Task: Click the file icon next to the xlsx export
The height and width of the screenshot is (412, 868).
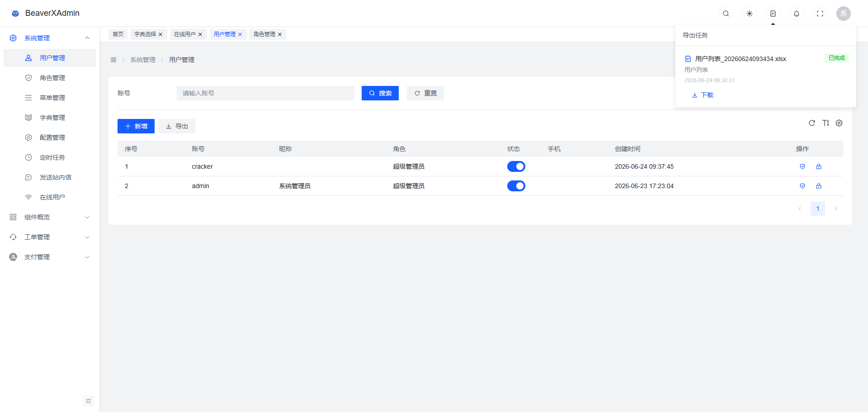Action: [x=688, y=59]
